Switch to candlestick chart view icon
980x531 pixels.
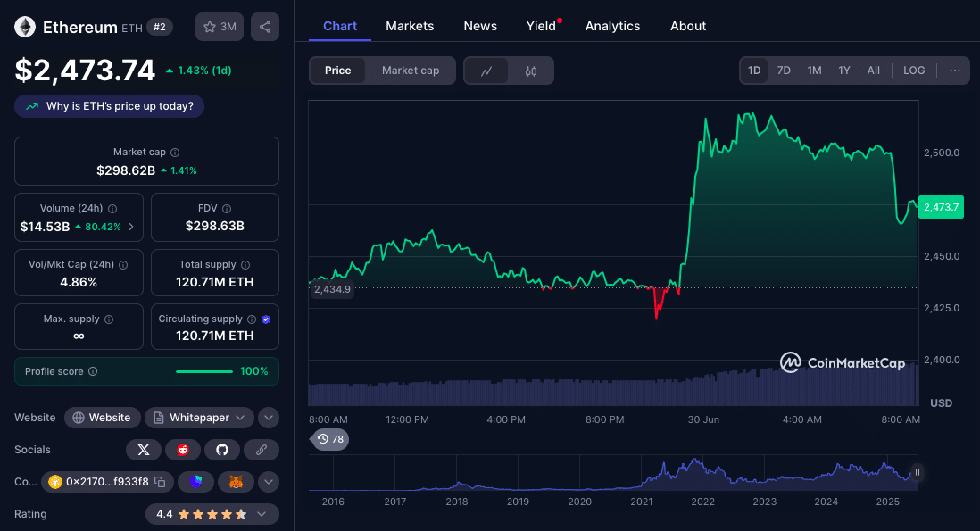click(x=531, y=71)
